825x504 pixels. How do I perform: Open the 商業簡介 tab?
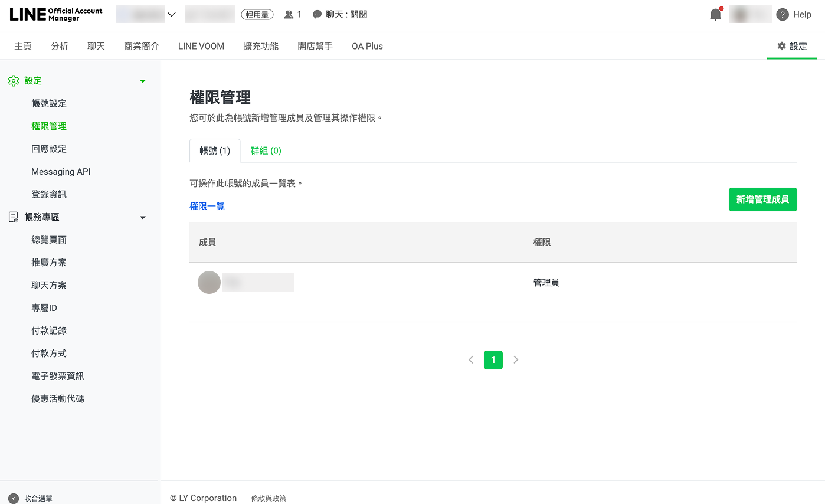[142, 46]
